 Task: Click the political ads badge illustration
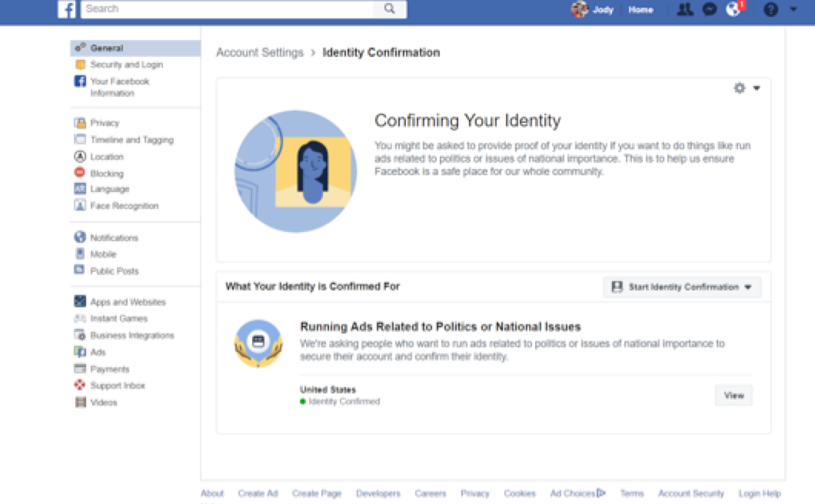coord(258,343)
